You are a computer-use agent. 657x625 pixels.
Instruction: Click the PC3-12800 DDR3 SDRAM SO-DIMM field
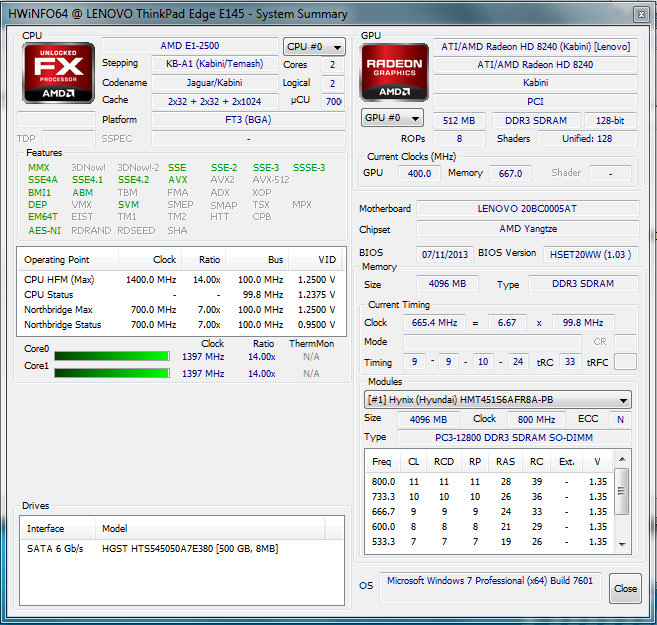click(x=514, y=438)
